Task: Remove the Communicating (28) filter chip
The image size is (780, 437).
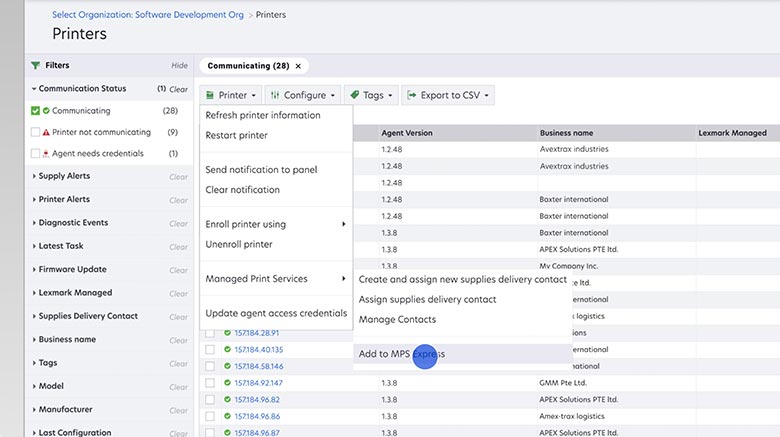Action: click(x=298, y=66)
